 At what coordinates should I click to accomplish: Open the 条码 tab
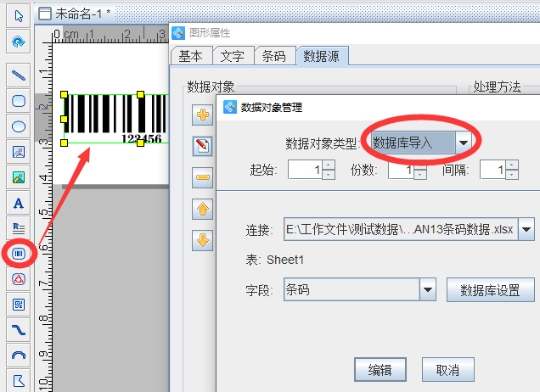pyautogui.click(x=273, y=56)
